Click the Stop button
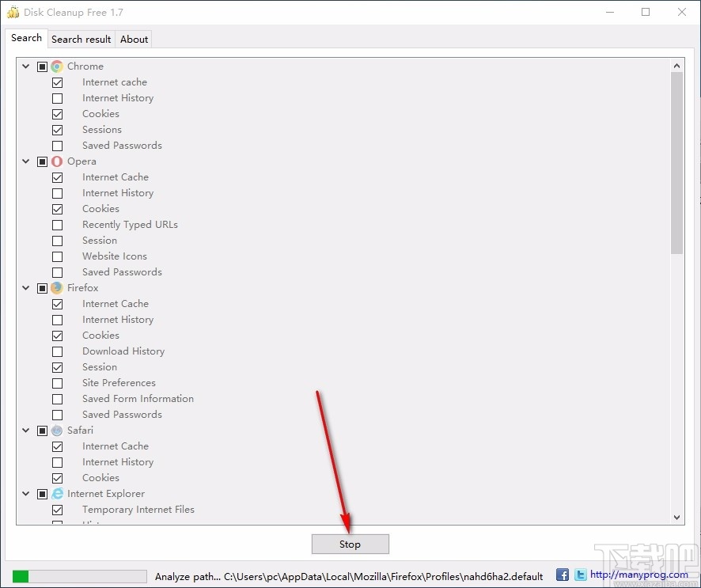Viewport: 701px width, 588px height. pyautogui.click(x=350, y=544)
